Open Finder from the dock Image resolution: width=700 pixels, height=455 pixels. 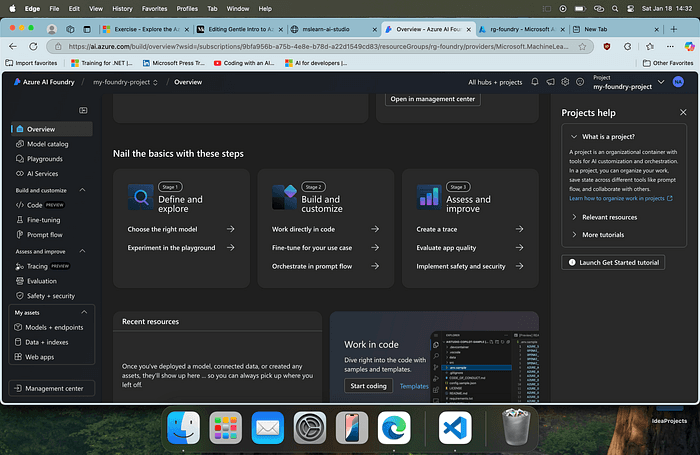click(x=183, y=428)
